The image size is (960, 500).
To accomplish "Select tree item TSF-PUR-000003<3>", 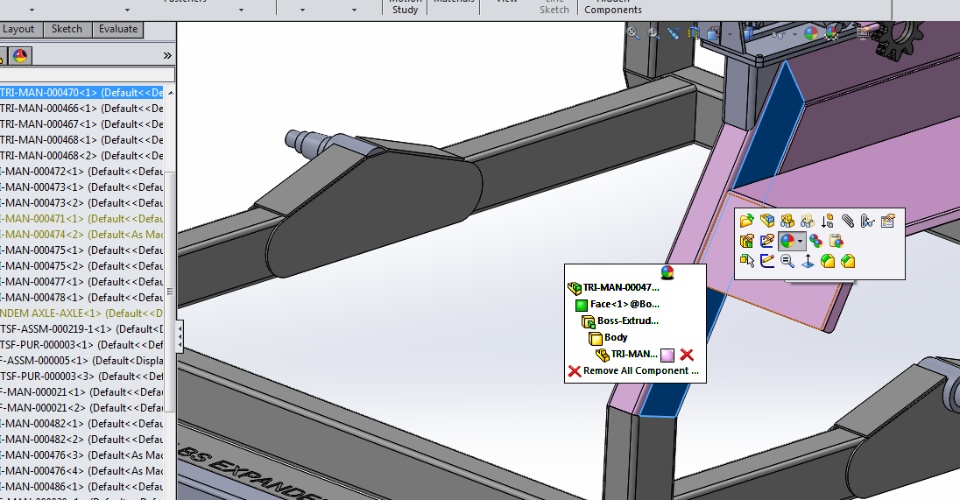I will (x=81, y=376).
